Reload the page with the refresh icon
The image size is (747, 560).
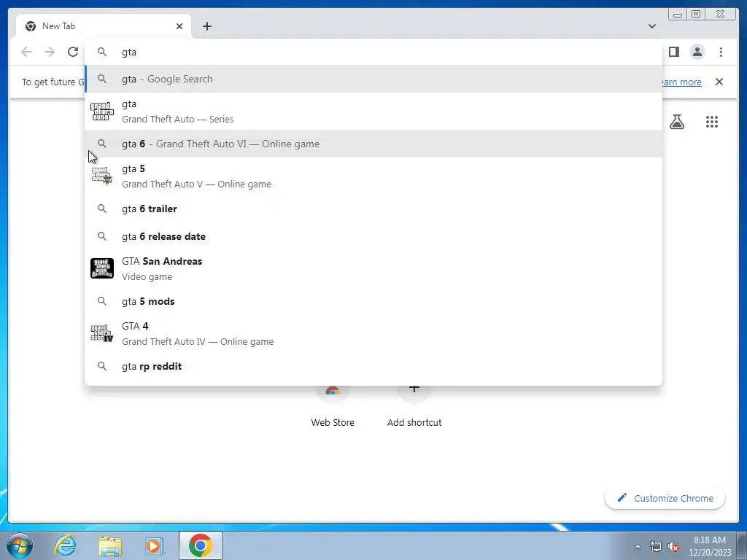tap(72, 52)
